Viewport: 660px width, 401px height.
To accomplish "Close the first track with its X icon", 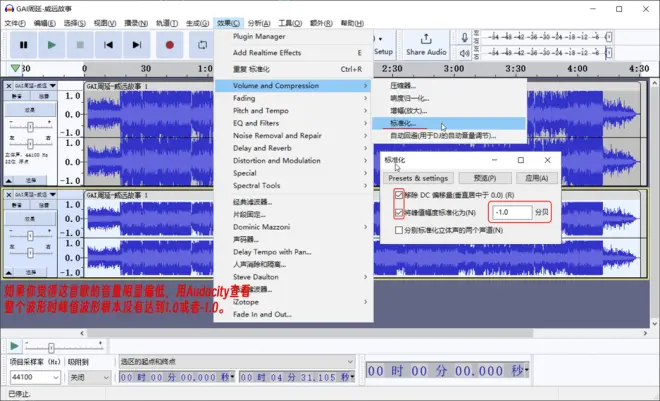I will coord(8,85).
